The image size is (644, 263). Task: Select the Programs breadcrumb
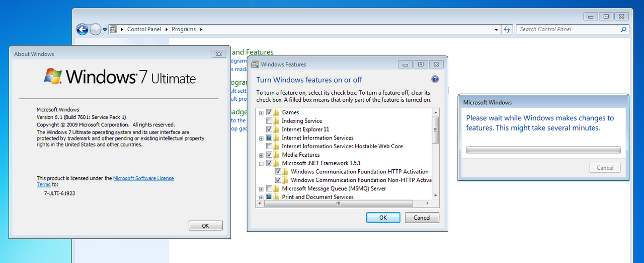tap(184, 29)
